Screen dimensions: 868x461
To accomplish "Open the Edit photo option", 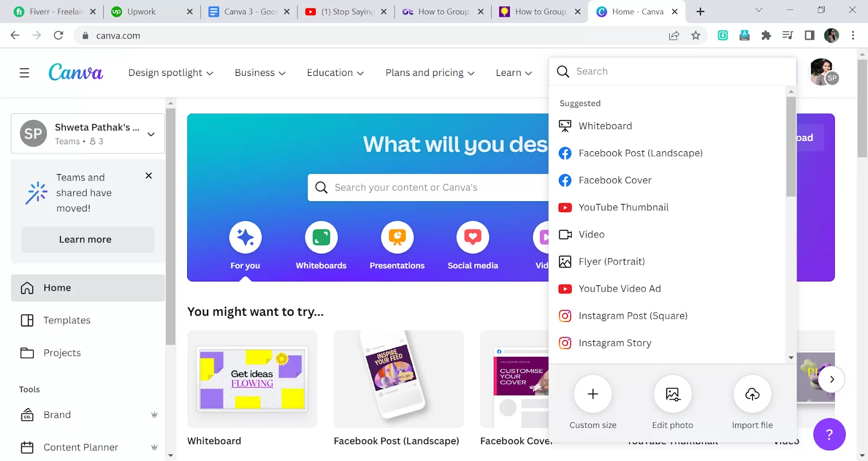I will tap(673, 394).
